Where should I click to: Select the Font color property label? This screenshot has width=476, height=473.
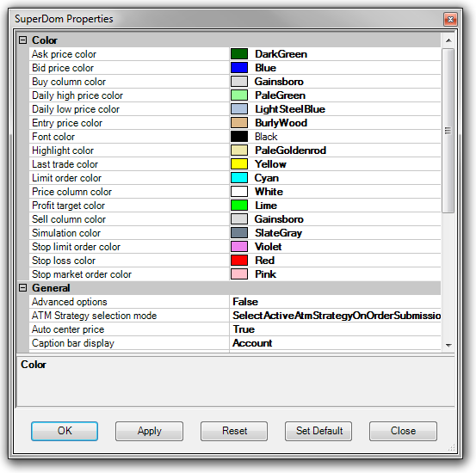coord(53,137)
